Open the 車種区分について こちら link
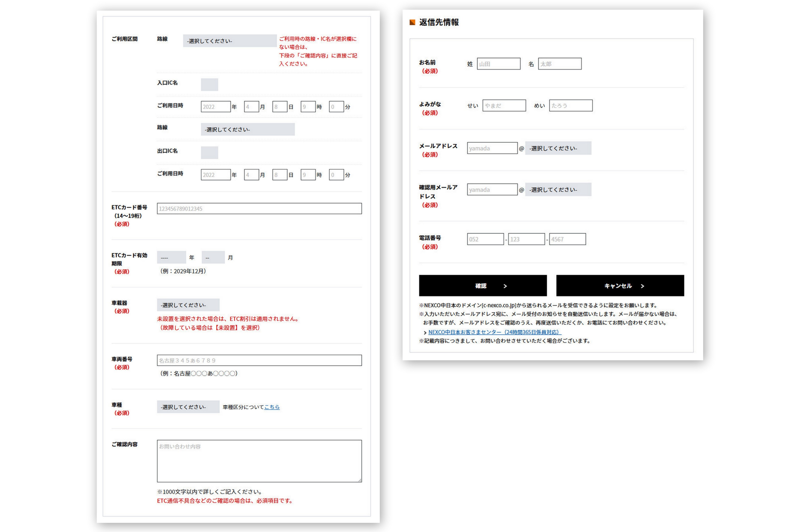 tap(272, 407)
